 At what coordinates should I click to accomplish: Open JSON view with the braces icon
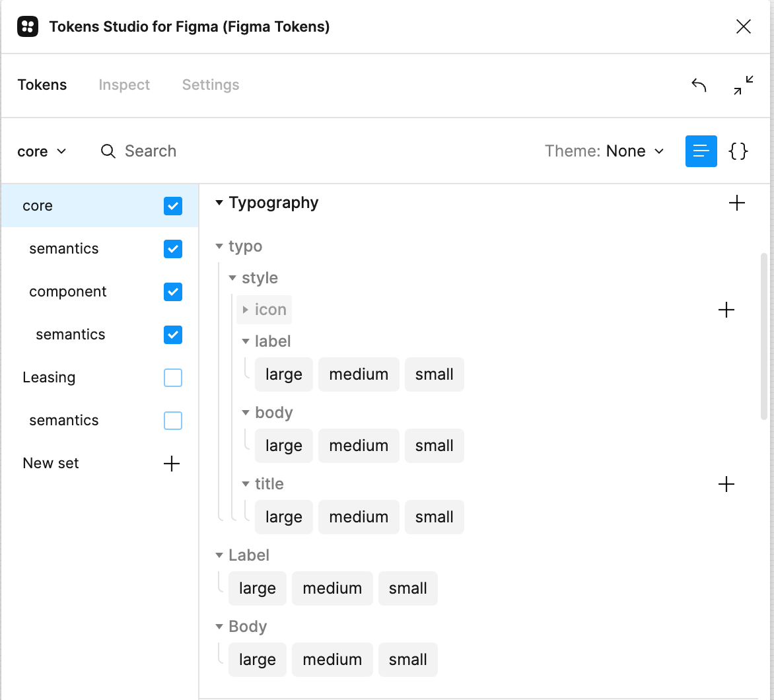738,151
